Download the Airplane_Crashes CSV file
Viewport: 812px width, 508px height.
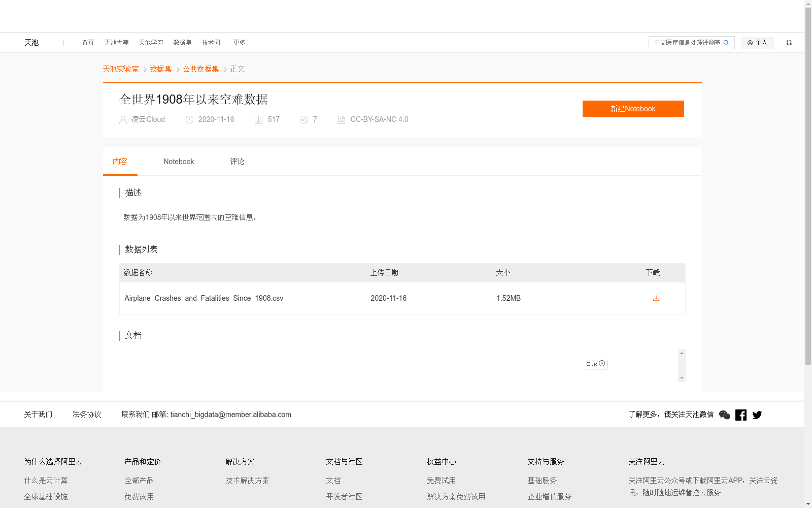tap(656, 298)
